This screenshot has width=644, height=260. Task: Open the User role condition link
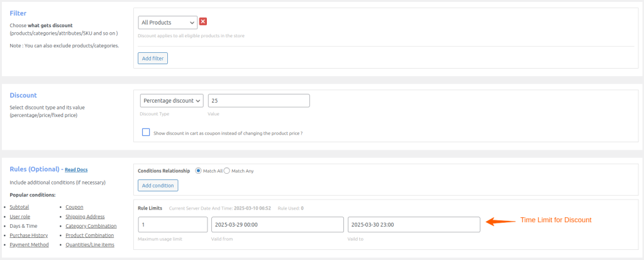tap(19, 217)
